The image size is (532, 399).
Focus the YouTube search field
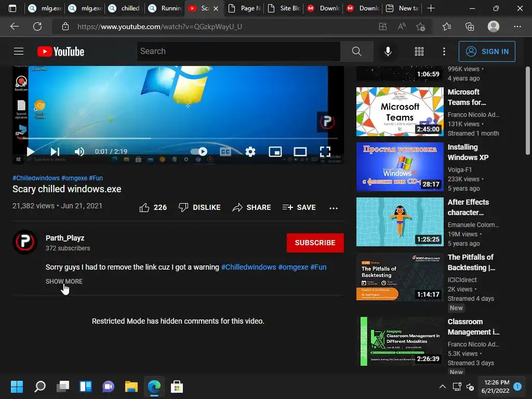238,51
